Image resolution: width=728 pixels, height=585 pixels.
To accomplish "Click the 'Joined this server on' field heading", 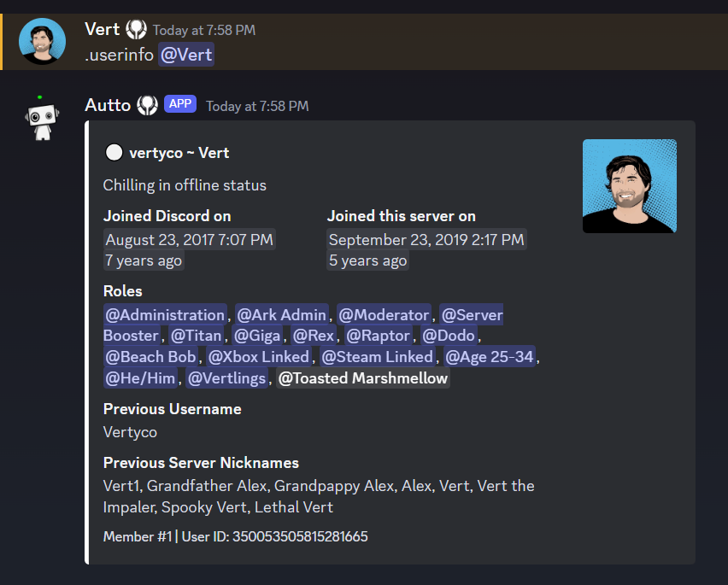I will 401,216.
